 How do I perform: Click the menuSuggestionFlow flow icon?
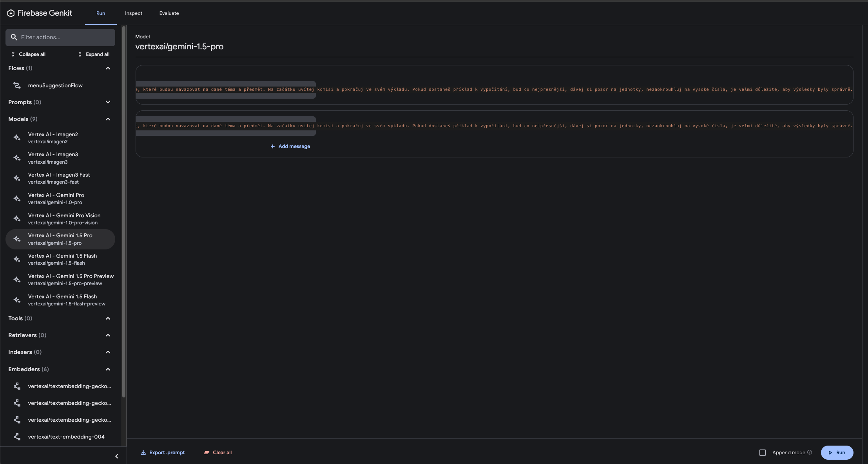tap(17, 85)
